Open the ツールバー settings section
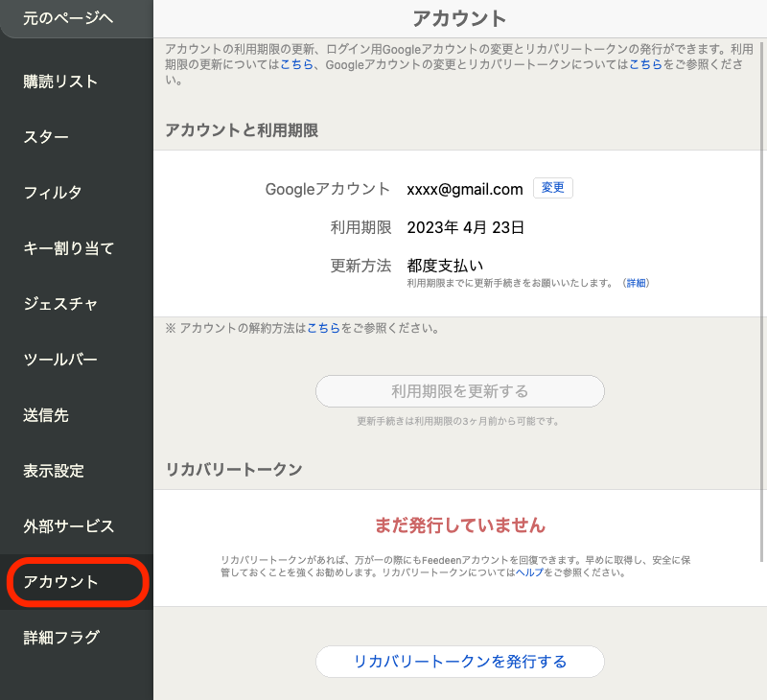Image resolution: width=767 pixels, height=700 pixels. click(60, 360)
